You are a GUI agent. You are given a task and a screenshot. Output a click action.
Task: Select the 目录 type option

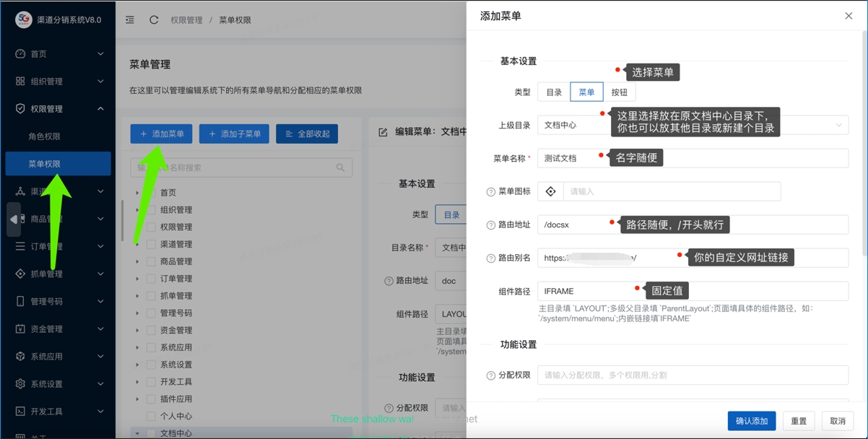point(554,92)
